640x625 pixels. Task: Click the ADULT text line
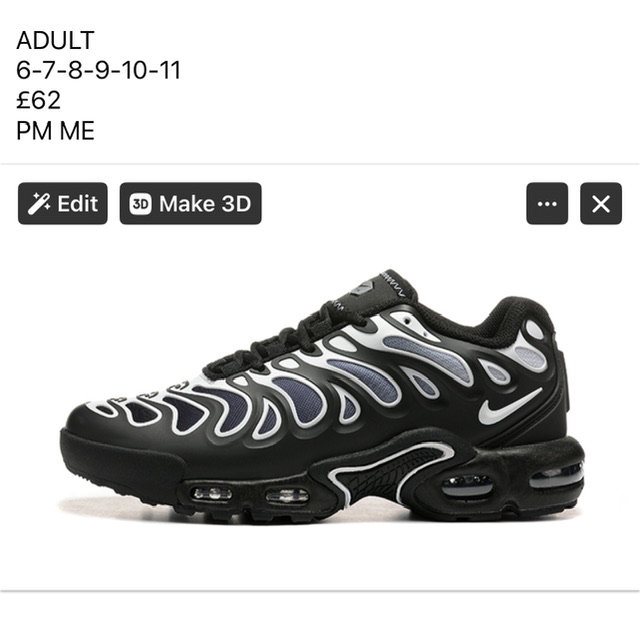pos(56,40)
